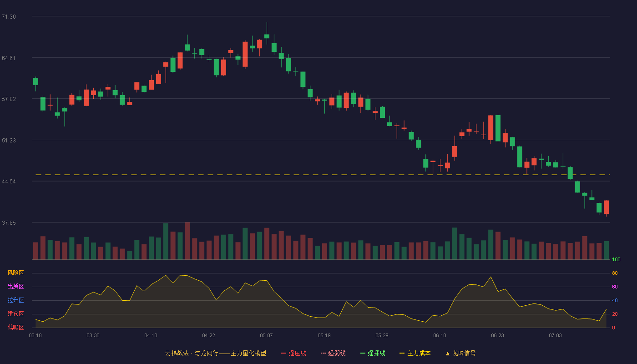Screen dimensions: 637x364
Task: Hide the 主力成本 series via legend label
Action: (419, 353)
